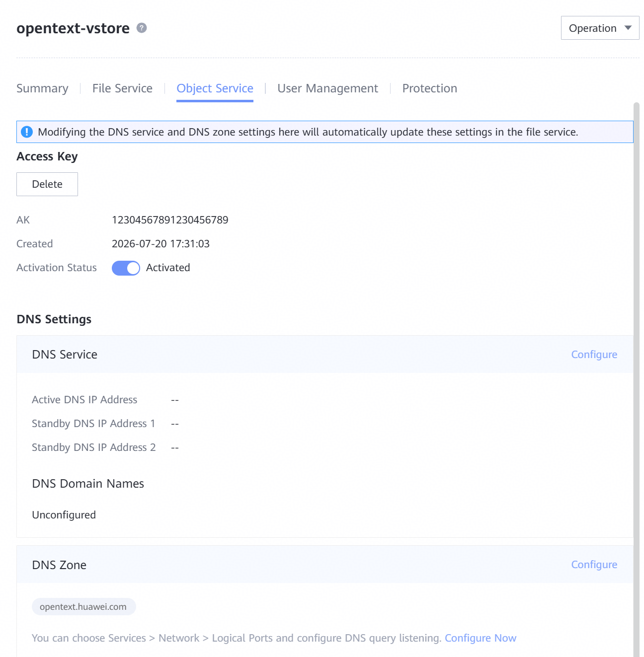Image resolution: width=644 pixels, height=657 pixels.
Task: Configure the DNS Service
Action: coord(594,355)
